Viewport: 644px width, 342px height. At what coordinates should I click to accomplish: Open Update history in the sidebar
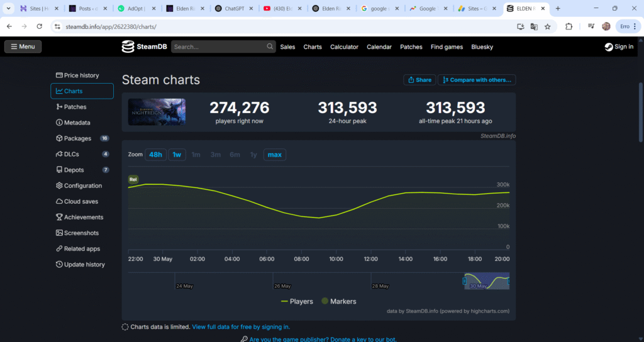click(x=82, y=265)
